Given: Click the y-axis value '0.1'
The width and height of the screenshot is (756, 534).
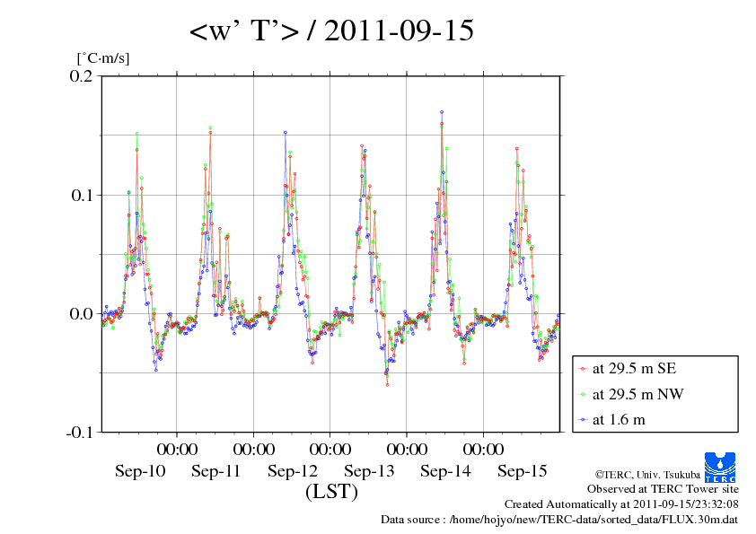Looking at the screenshot, I should click(x=82, y=195).
